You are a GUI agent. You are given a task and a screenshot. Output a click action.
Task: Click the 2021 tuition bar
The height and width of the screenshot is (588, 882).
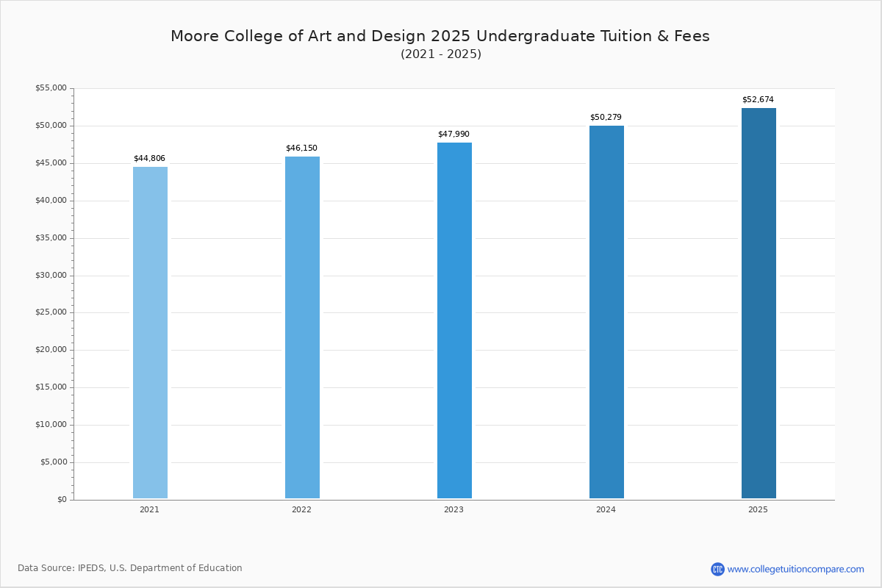[150, 332]
